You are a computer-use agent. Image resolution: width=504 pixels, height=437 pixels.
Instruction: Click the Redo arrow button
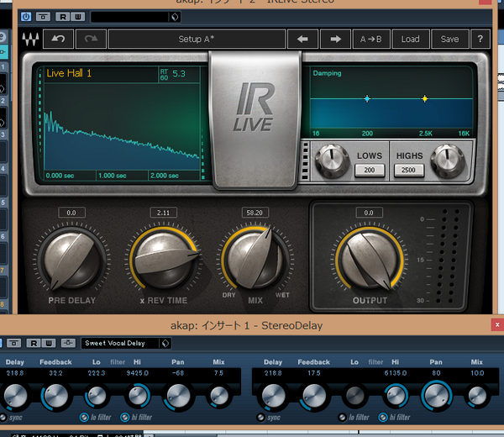tap(91, 39)
